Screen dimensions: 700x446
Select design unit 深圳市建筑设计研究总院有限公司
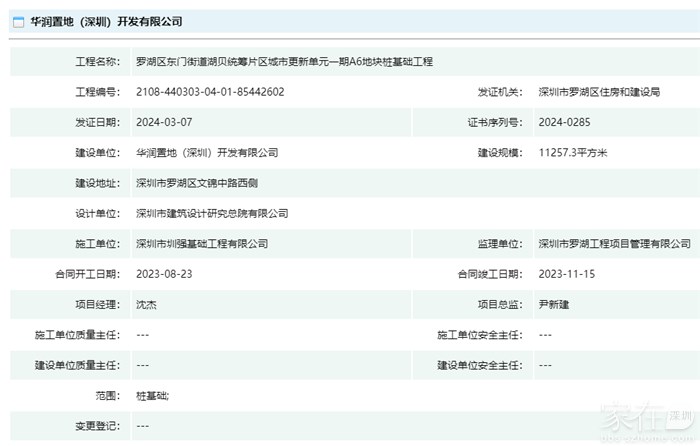click(212, 214)
